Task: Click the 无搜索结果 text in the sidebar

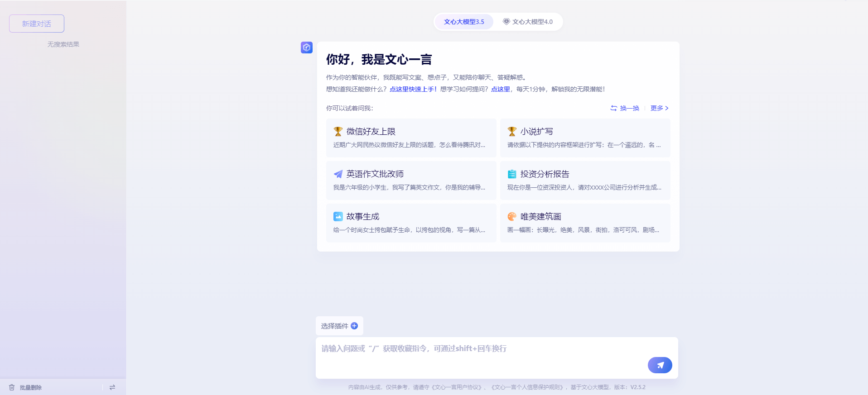Action: point(63,44)
